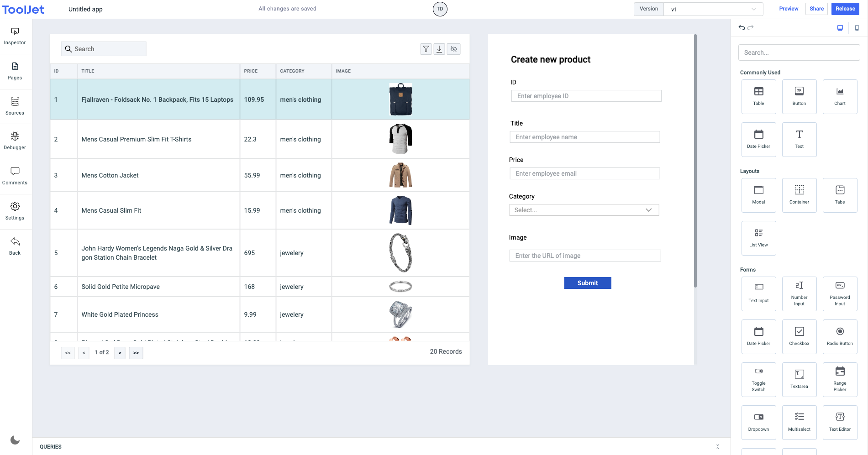The width and height of the screenshot is (868, 455).
Task: Select the Chart widget
Action: (839, 96)
